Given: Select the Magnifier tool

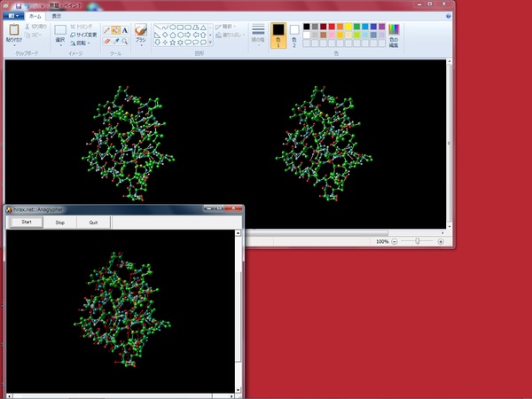Looking at the screenshot, I should (x=124, y=41).
